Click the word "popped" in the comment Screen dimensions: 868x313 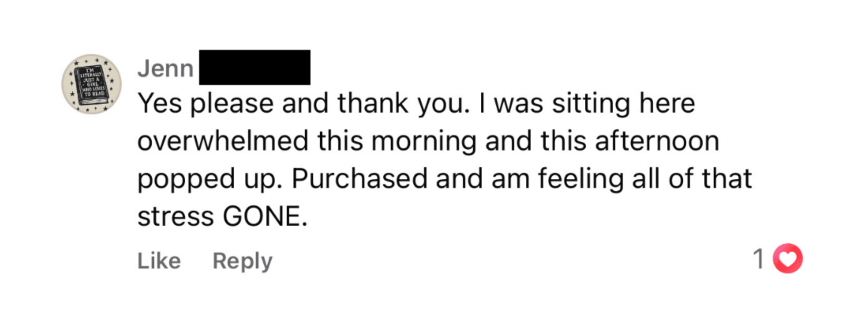pos(186,180)
